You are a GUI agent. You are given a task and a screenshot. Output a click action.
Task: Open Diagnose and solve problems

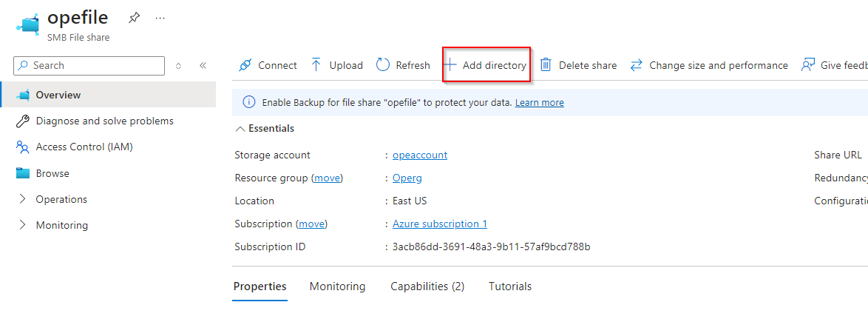(x=104, y=121)
